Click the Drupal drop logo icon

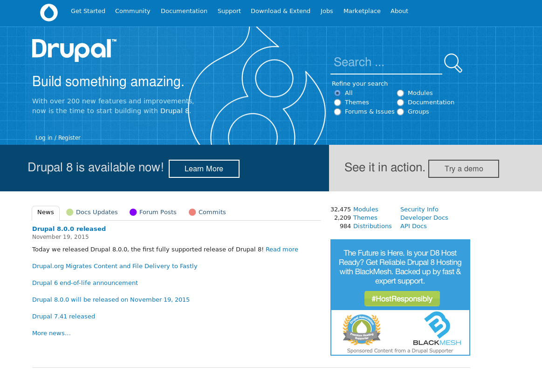pyautogui.click(x=49, y=13)
